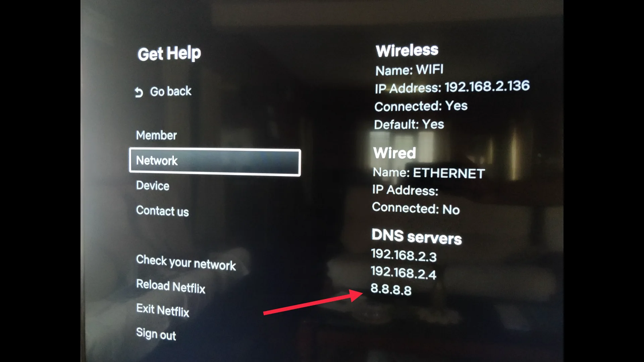The height and width of the screenshot is (362, 644).
Task: Select Sign out
Action: click(156, 334)
